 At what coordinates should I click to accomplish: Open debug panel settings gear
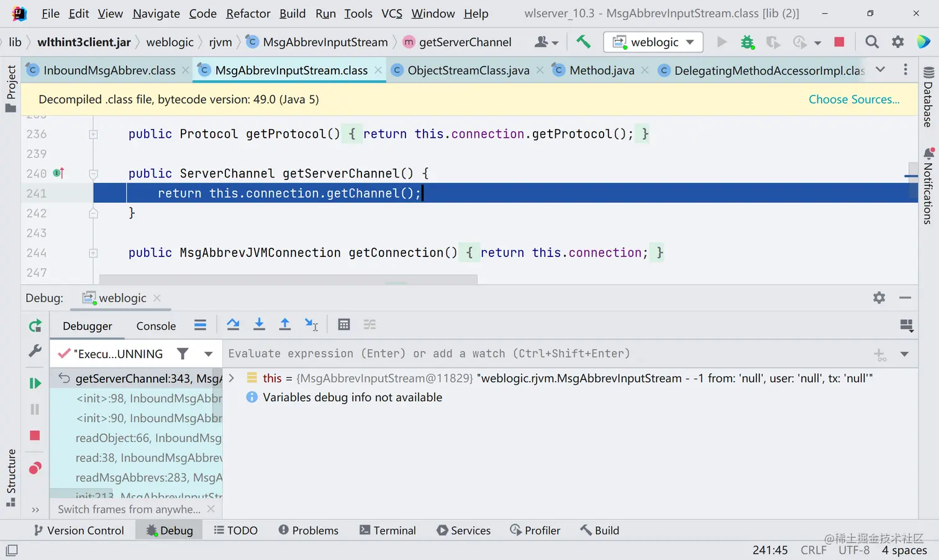point(879,297)
